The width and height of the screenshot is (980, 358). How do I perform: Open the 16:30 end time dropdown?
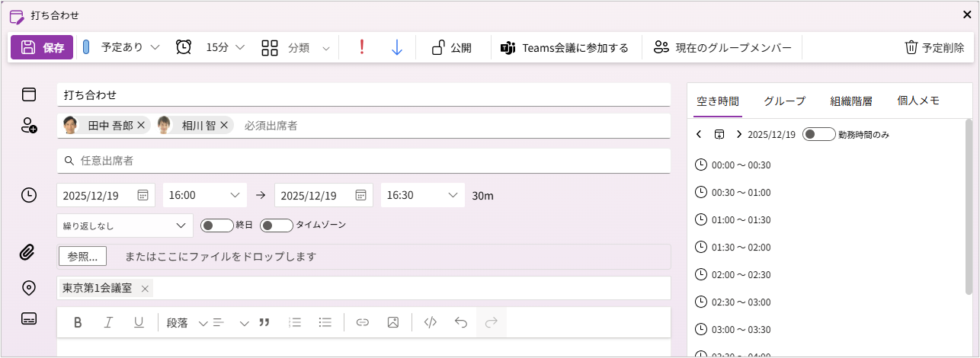pos(423,195)
